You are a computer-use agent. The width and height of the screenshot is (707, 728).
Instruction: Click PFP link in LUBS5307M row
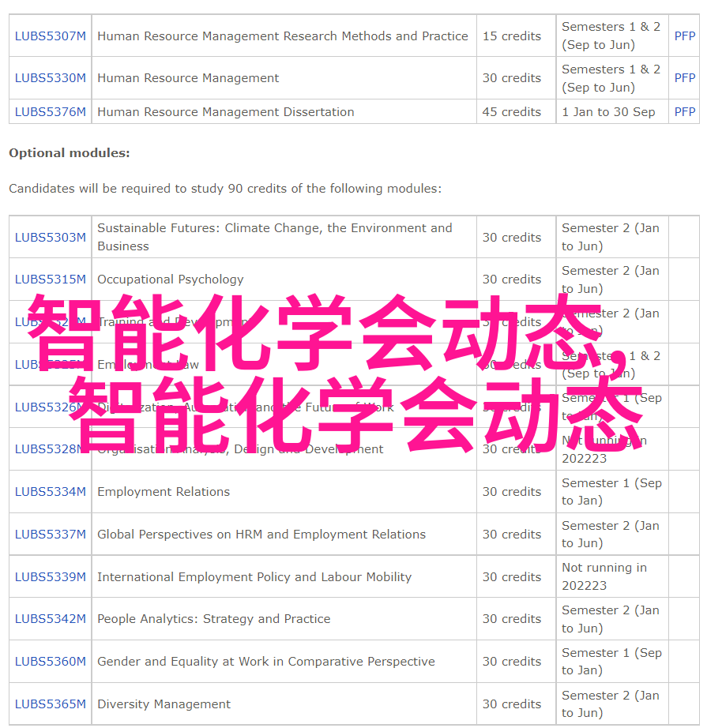(685, 36)
